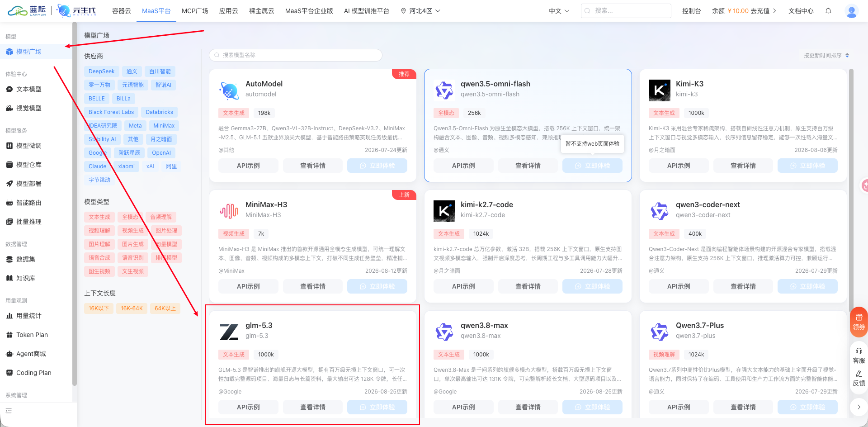Click the MiniMax-H3 waveform logo
This screenshot has height=427, width=868.
pyautogui.click(x=229, y=211)
